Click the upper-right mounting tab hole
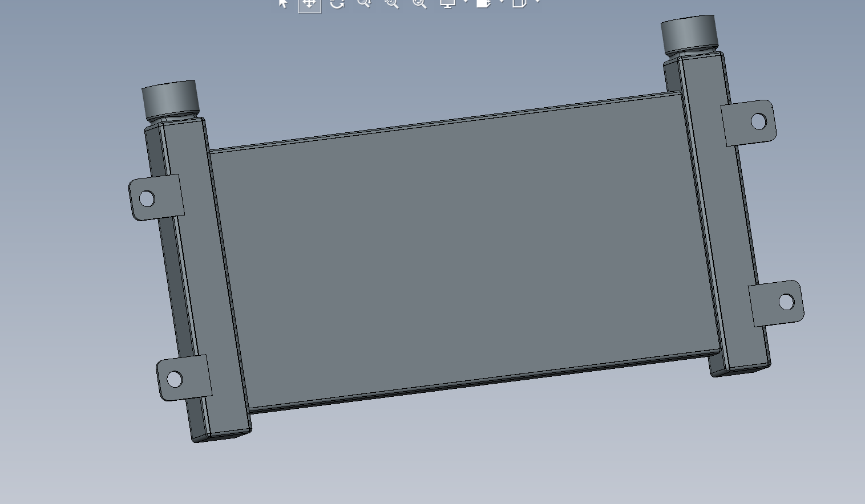Screen dimensions: 865x504 point(759,121)
